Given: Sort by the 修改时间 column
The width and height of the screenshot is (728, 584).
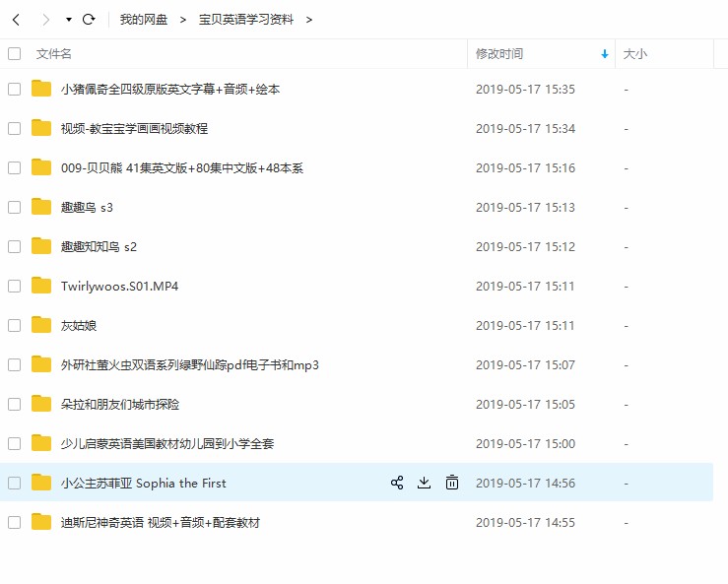Looking at the screenshot, I should pos(499,54).
